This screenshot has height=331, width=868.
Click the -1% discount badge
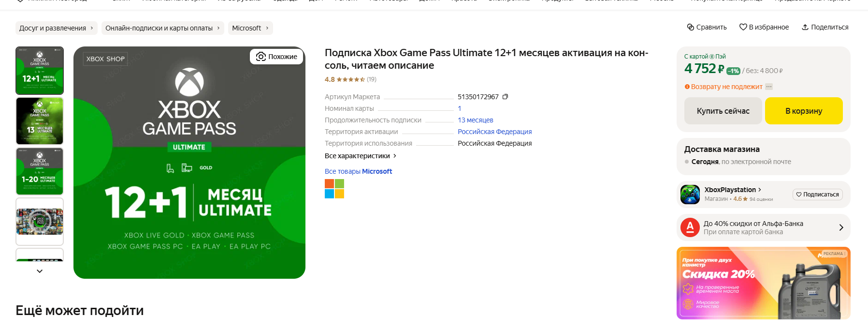pos(733,71)
